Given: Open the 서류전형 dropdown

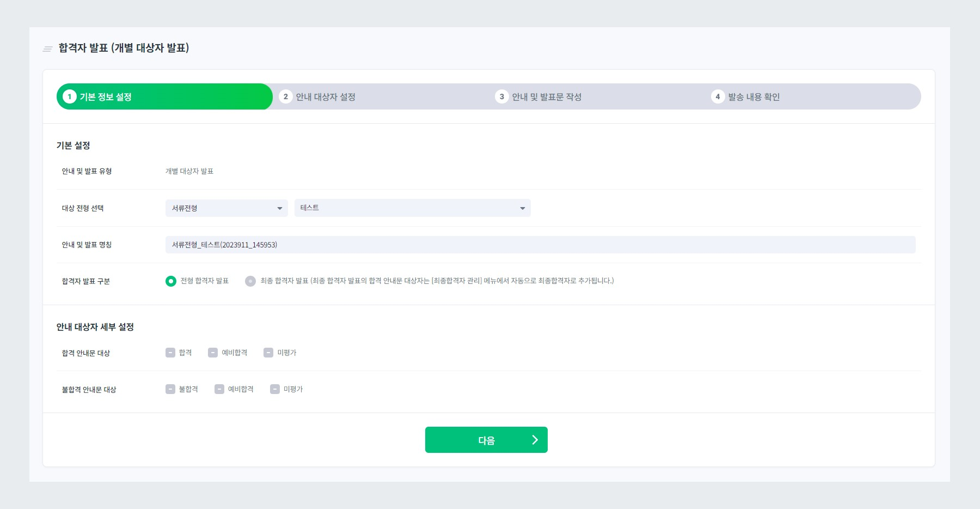Looking at the screenshot, I should point(226,208).
